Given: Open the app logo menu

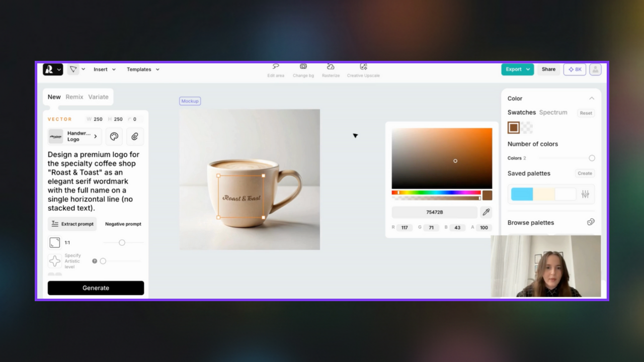Looking at the screenshot, I should click(x=53, y=69).
